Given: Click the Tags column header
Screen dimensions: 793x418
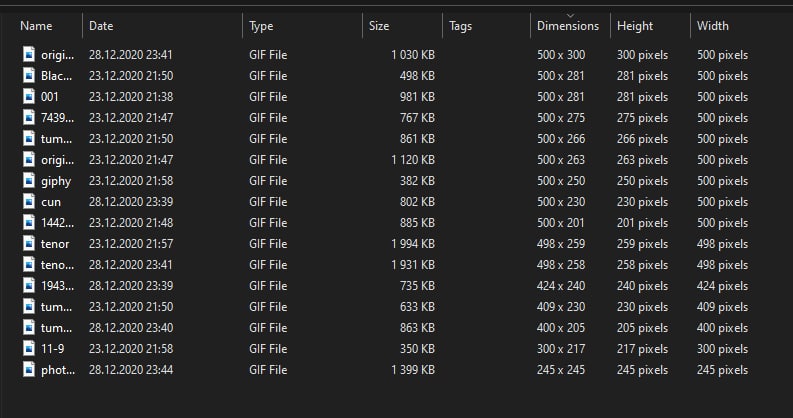Looking at the screenshot, I should (461, 25).
